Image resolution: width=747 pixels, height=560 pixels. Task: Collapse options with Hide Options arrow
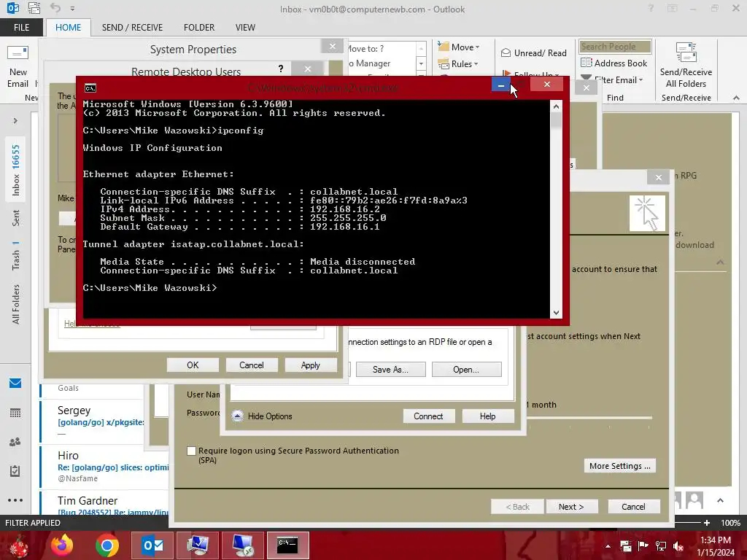click(238, 416)
